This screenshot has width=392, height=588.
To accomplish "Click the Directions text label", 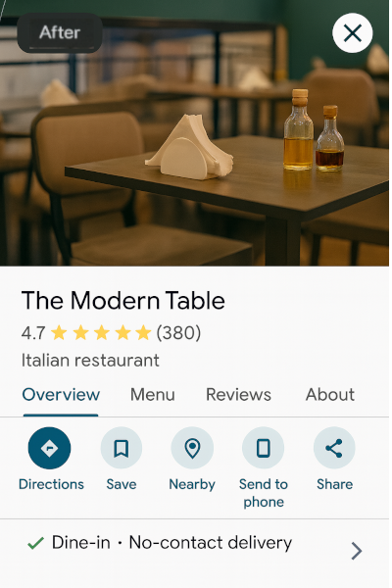I will [51, 484].
